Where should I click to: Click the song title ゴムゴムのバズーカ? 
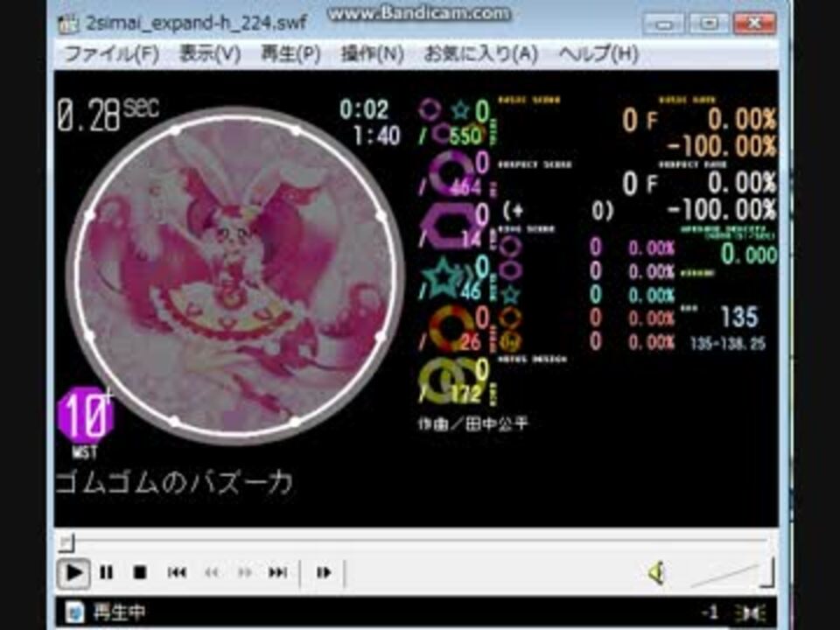pyautogui.click(x=175, y=483)
